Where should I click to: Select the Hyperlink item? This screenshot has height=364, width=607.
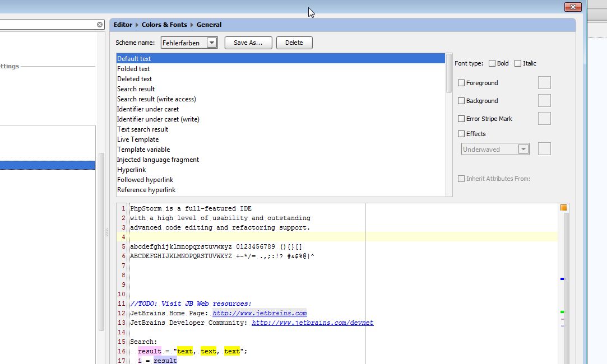point(281,170)
